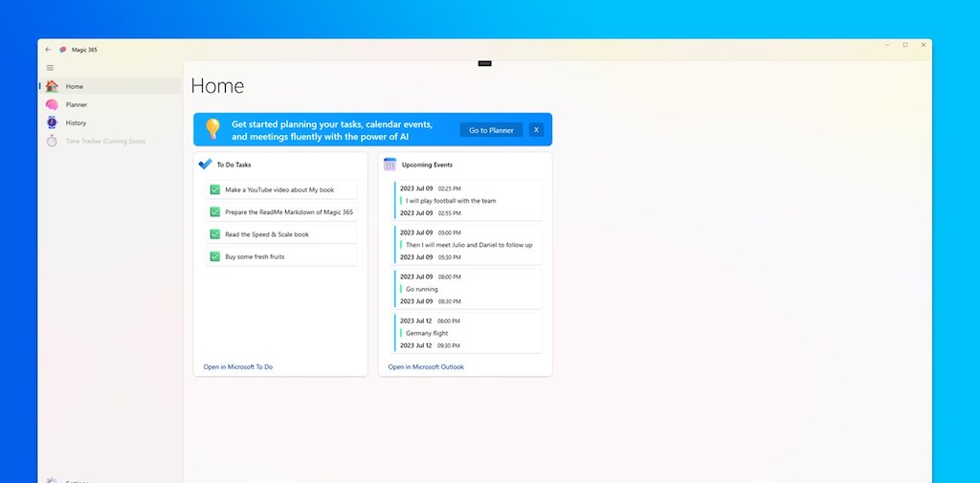Toggle the Read the Speed & Scale book checkbox

[215, 234]
